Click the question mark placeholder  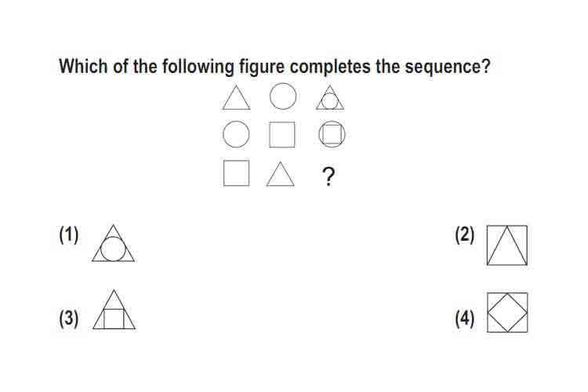coord(328,176)
